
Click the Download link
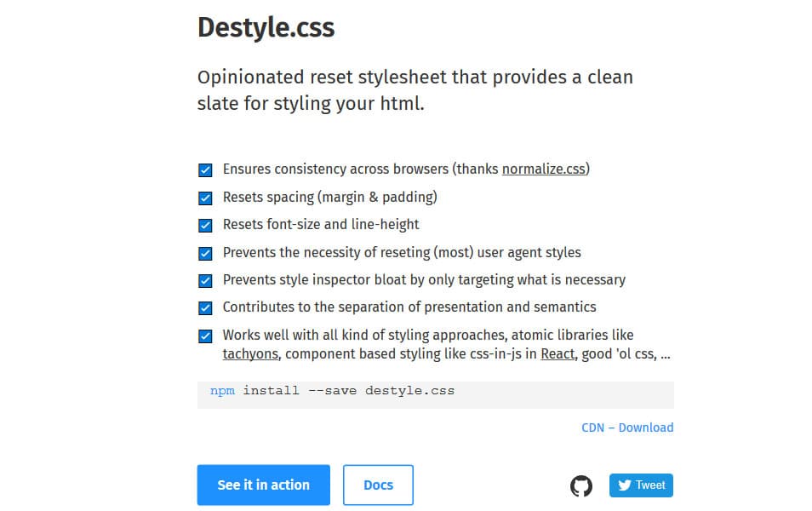(x=647, y=428)
